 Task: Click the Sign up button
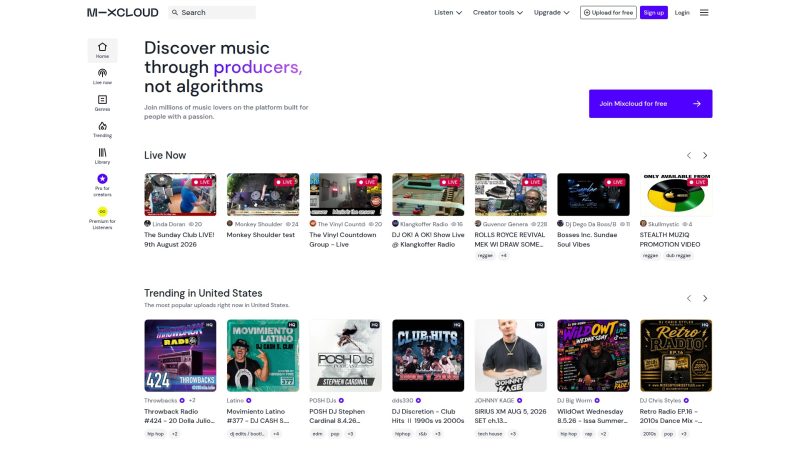(654, 12)
